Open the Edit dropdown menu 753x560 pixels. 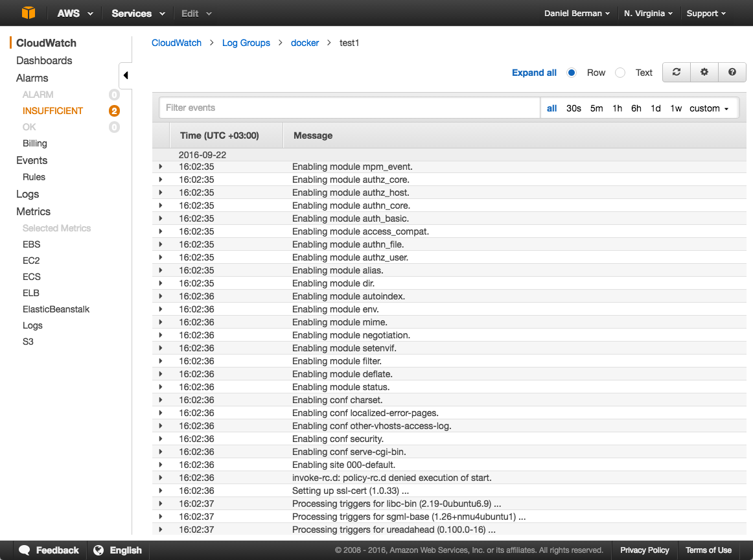tap(196, 14)
